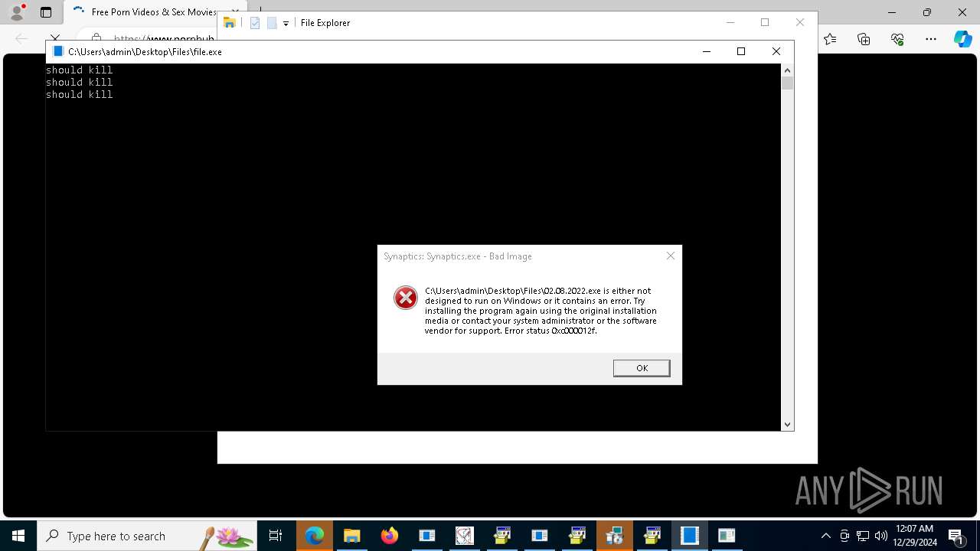Click the Edge address bar URL

[x=165, y=39]
